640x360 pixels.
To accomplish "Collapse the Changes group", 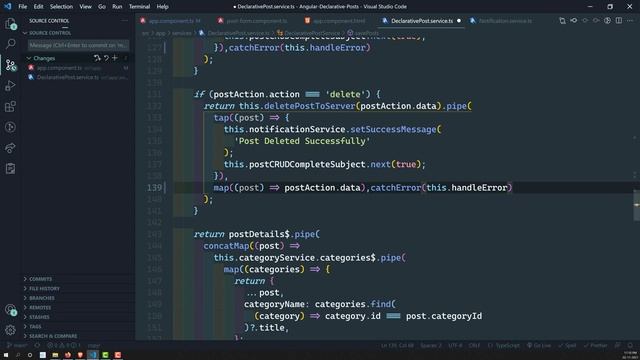I will pyautogui.click(x=29, y=58).
